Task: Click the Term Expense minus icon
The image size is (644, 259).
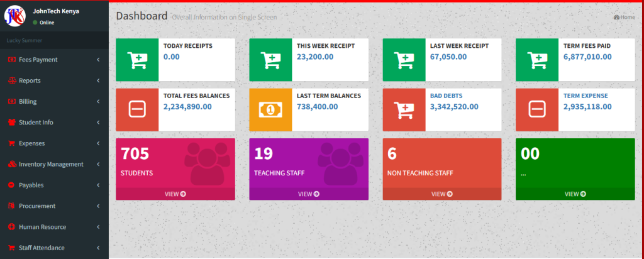Action: [537, 109]
